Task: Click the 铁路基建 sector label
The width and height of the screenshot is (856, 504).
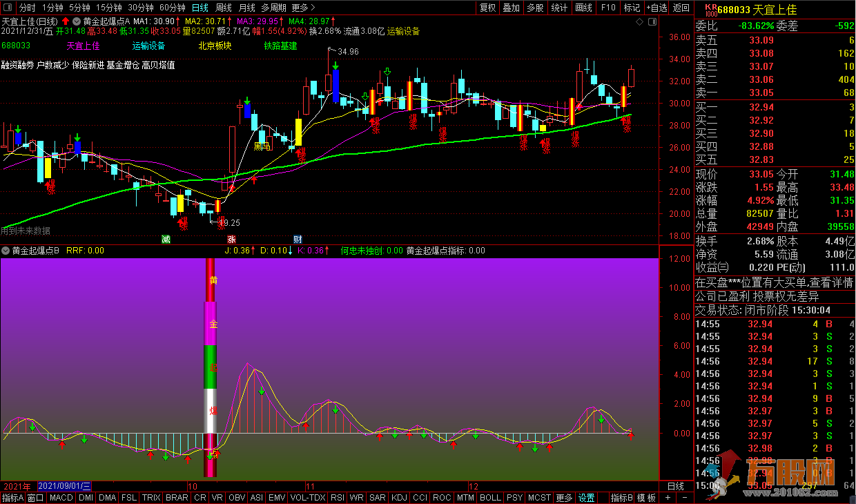Action: [280, 46]
